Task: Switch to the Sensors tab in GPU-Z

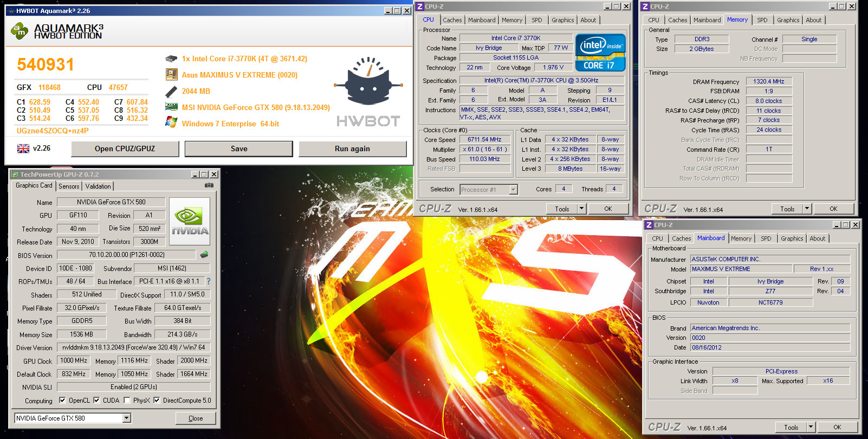Action: point(69,186)
